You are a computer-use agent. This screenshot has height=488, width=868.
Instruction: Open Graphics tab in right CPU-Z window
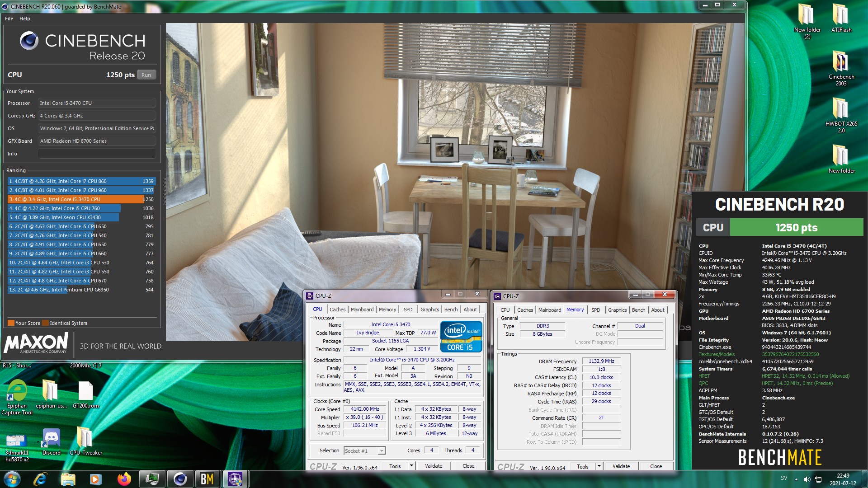tap(617, 310)
